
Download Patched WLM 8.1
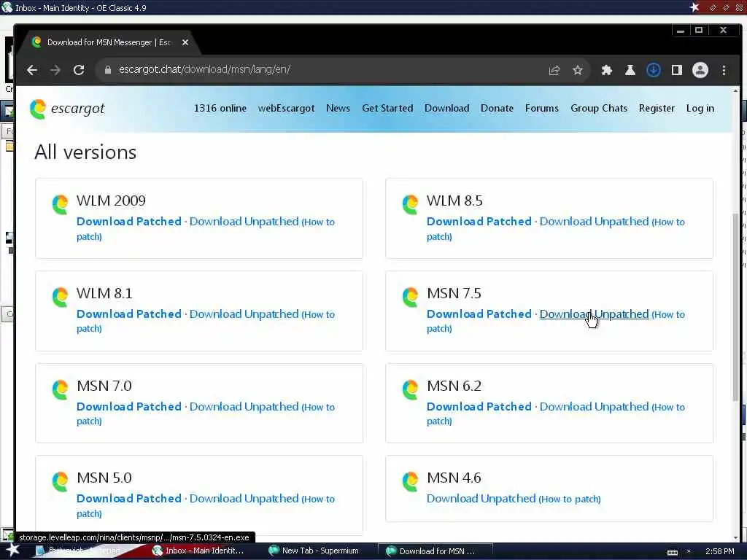(129, 314)
